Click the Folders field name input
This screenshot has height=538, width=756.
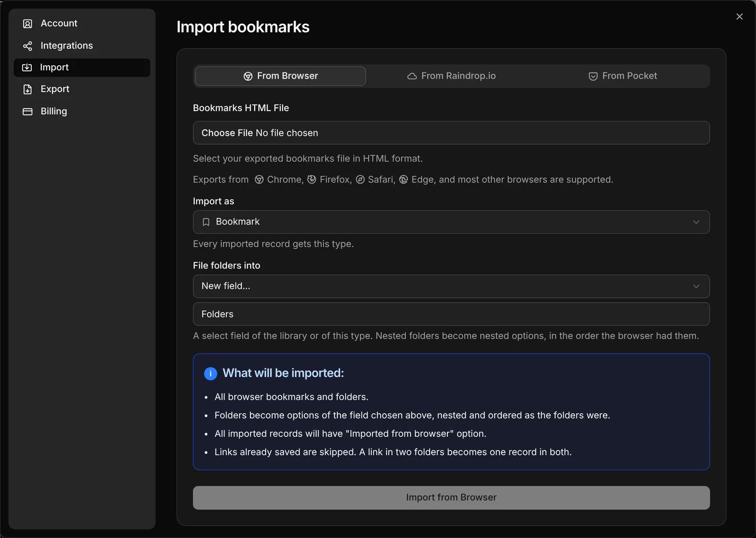(451, 314)
